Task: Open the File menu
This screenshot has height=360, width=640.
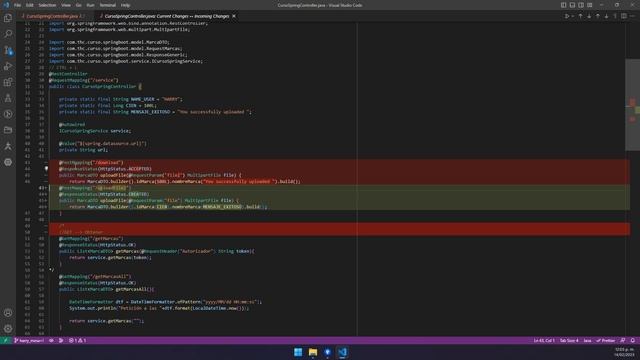Action: coord(17,5)
